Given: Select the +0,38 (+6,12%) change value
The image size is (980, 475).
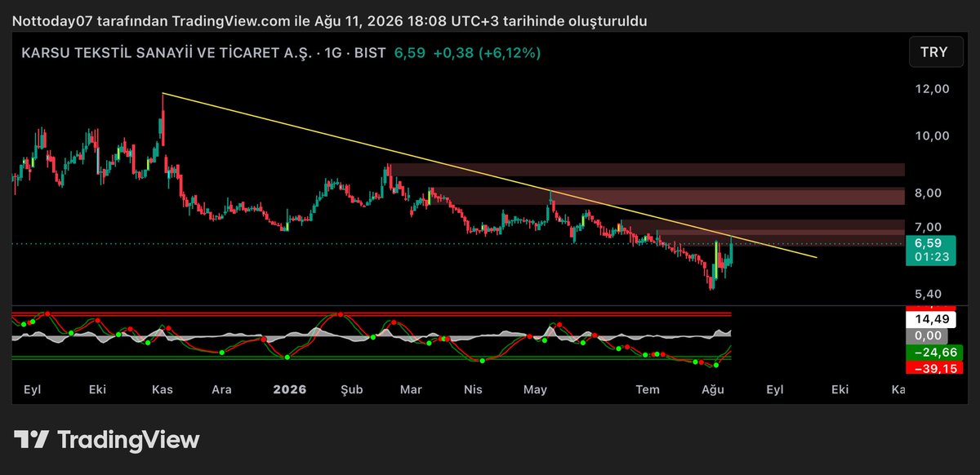Looking at the screenshot, I should pos(487,52).
